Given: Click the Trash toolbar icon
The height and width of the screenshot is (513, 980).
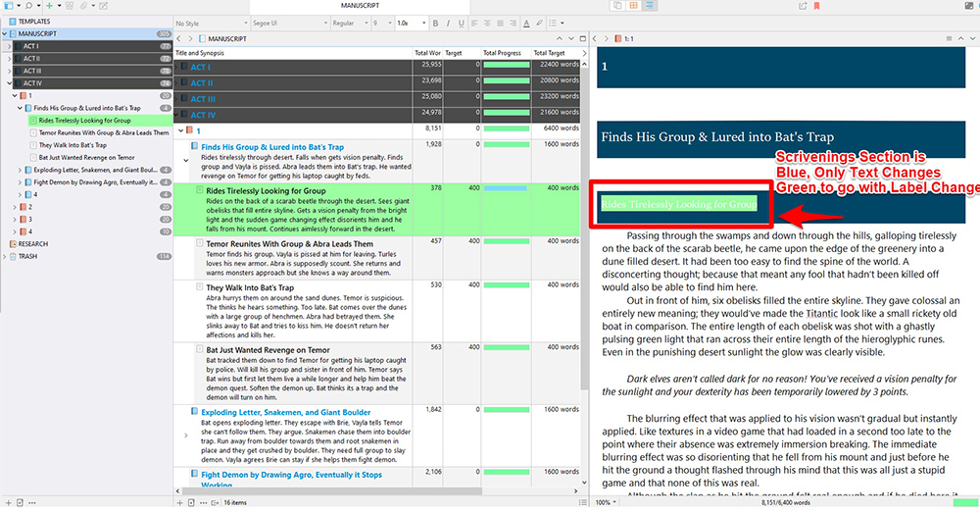Looking at the screenshot, I should [70, 6].
